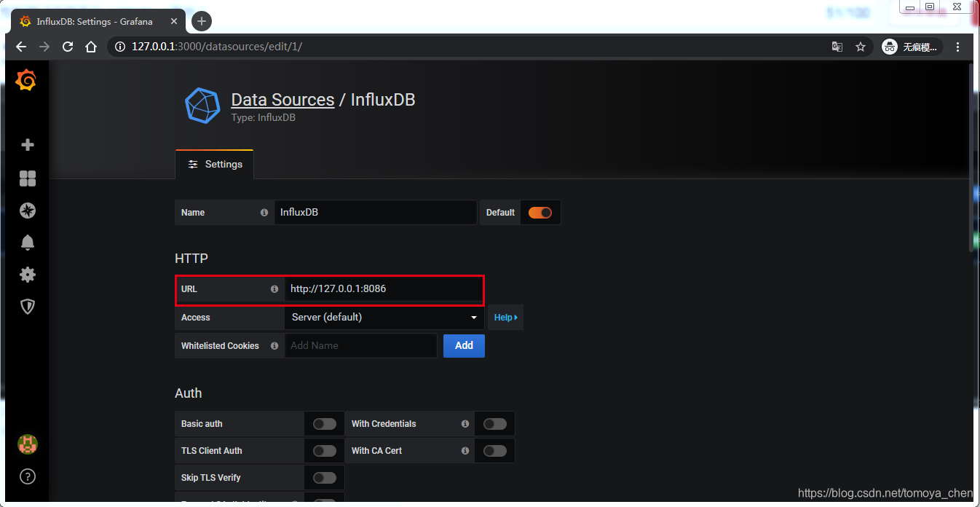Image resolution: width=980 pixels, height=507 pixels.
Task: Bookmark the page with the star icon
Action: coord(861,47)
